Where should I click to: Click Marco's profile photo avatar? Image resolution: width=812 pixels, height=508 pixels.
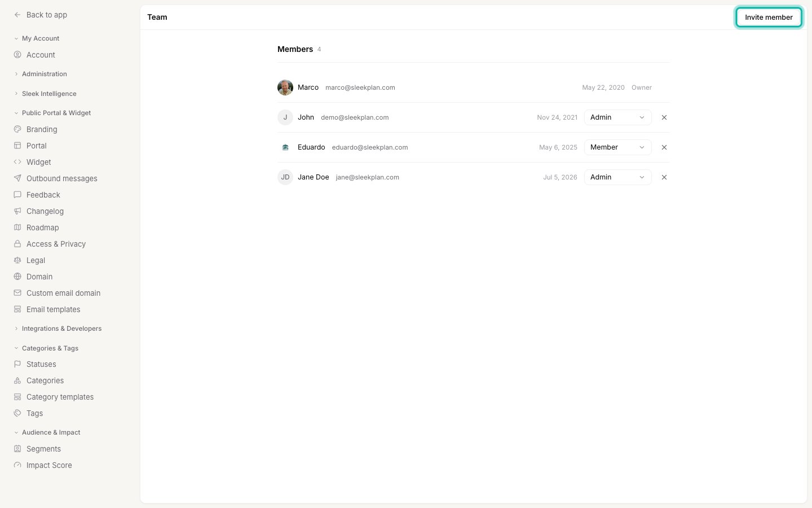285,87
